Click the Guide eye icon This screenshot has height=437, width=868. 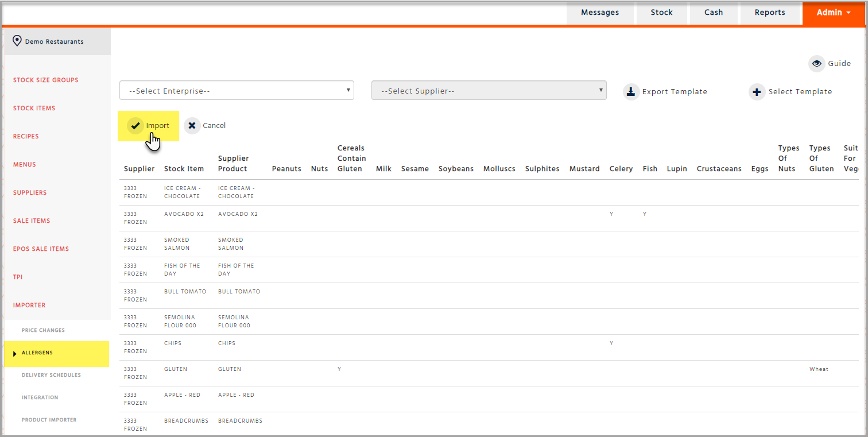coord(816,64)
